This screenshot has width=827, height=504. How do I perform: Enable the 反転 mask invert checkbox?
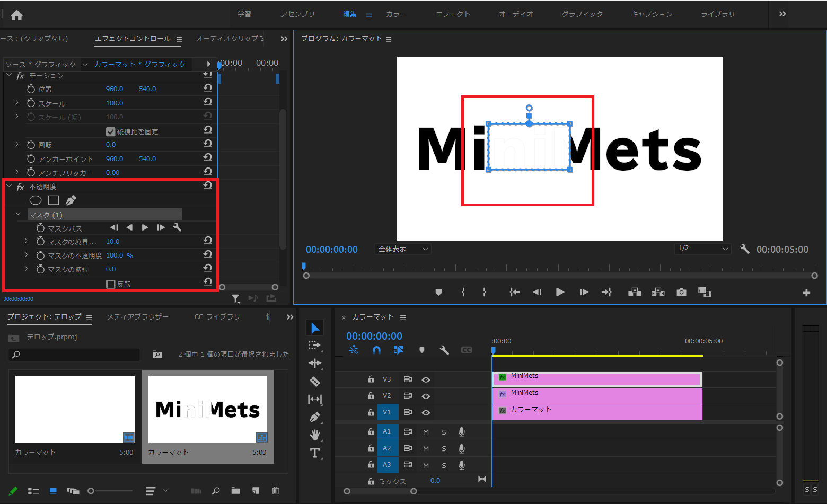tap(112, 284)
